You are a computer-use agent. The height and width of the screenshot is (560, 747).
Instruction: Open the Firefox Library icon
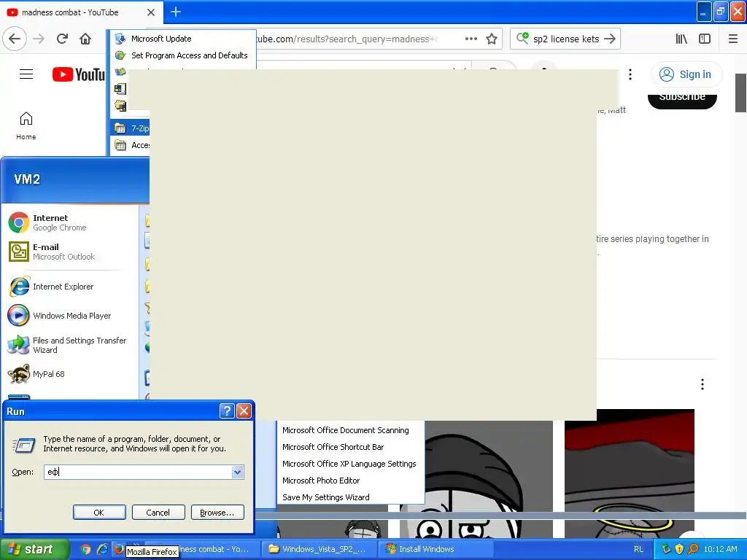681,39
